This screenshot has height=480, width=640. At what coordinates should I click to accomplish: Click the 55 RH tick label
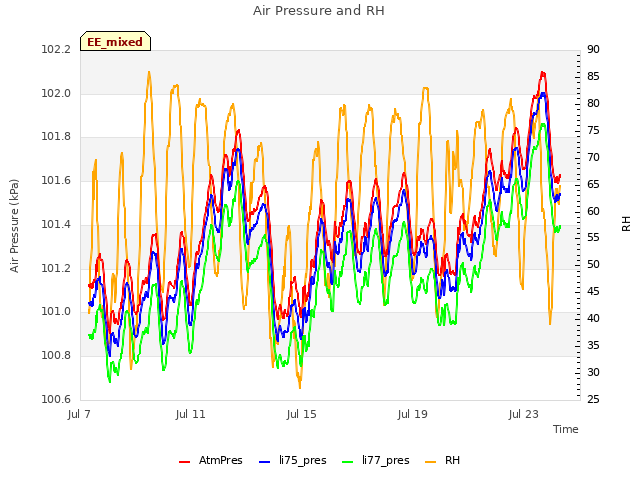[593, 238]
